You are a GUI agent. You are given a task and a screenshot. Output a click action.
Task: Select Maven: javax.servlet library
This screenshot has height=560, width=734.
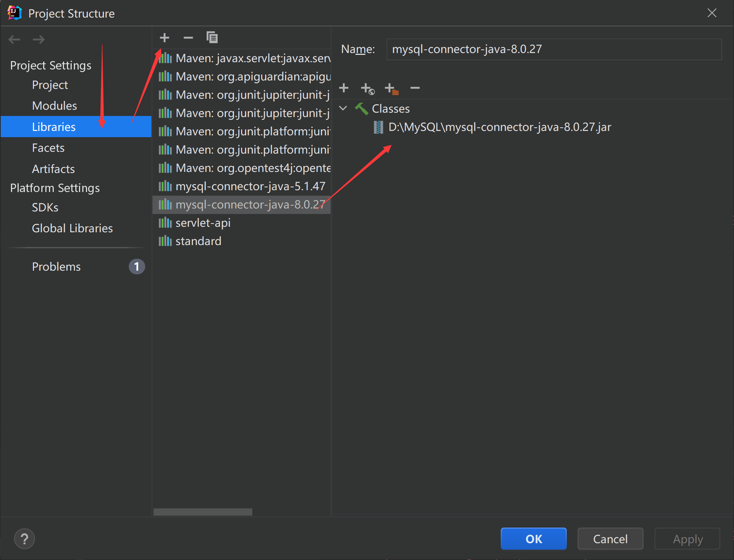[242, 58]
